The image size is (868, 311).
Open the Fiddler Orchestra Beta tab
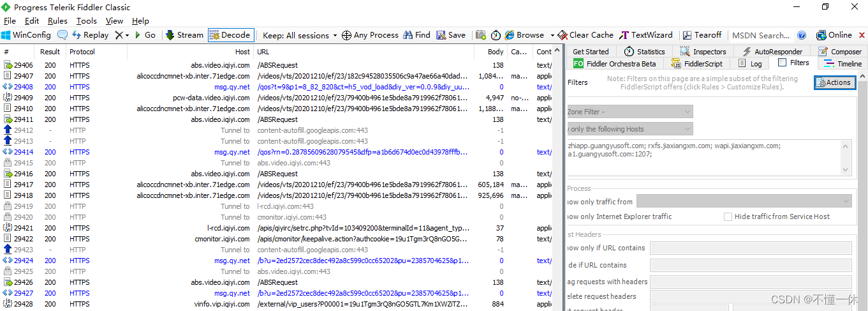coord(615,64)
